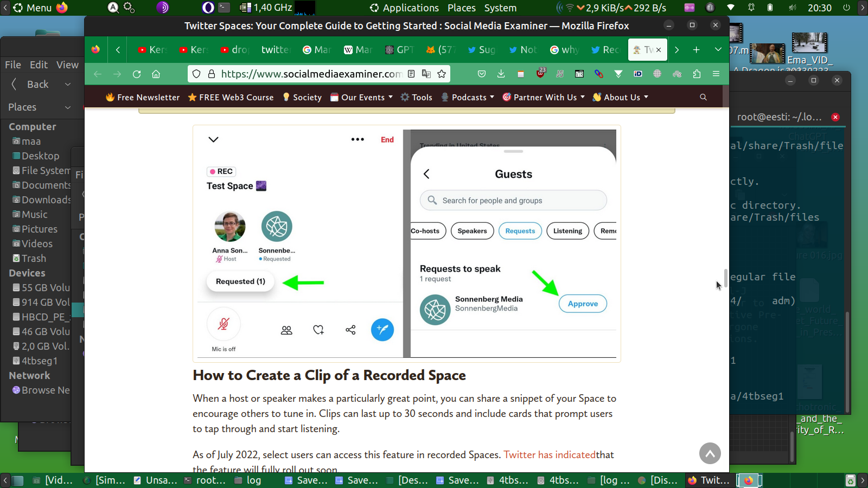This screenshot has height=488, width=868.
Task: Open the Firefox downloads panel
Action: (x=501, y=74)
